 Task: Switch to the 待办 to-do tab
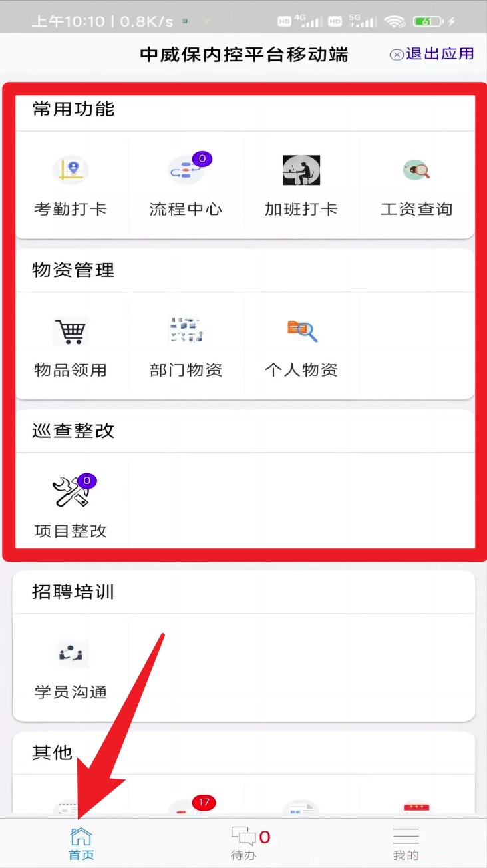point(243,843)
